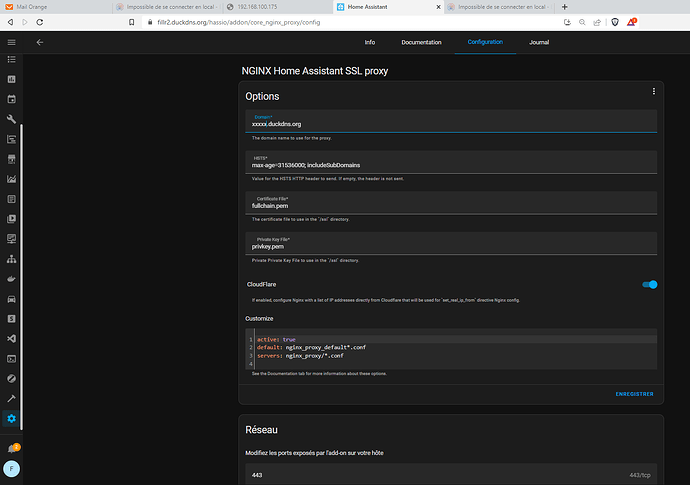Click the 'servers: nginx_proxy/*.conf' line
This screenshot has height=485, width=690.
(300, 356)
